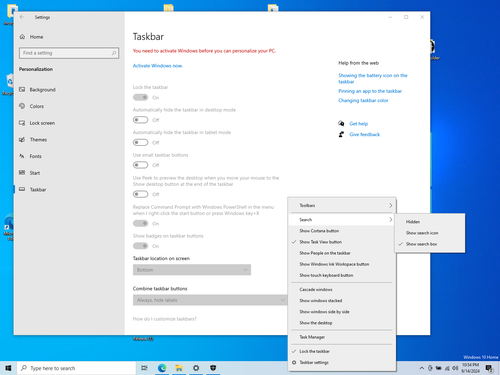The height and width of the screenshot is (375, 500).
Task: Click Activate Windows now link
Action: (158, 66)
